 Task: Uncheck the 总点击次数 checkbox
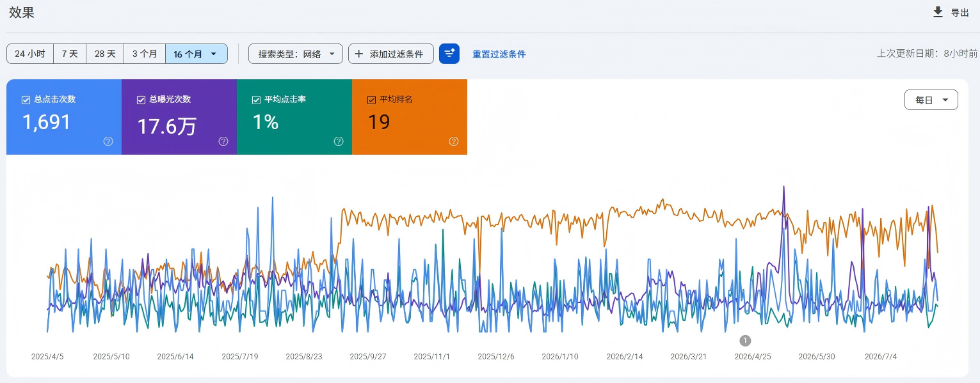click(26, 100)
